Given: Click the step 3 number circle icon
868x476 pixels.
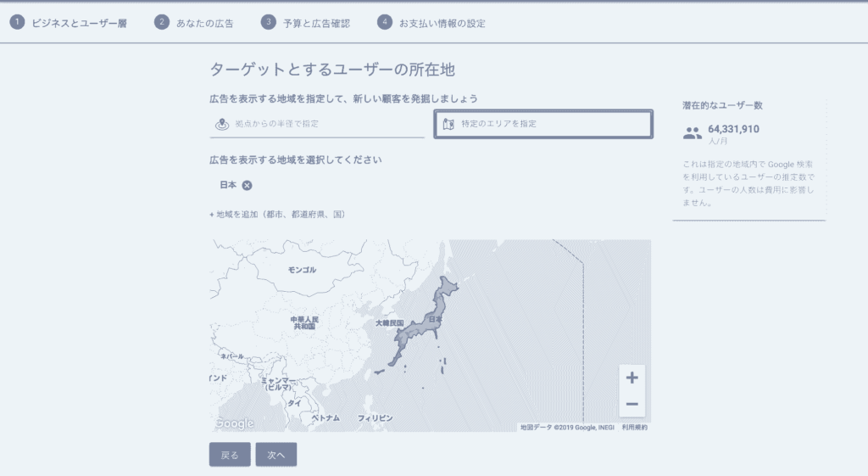Looking at the screenshot, I should (269, 22).
